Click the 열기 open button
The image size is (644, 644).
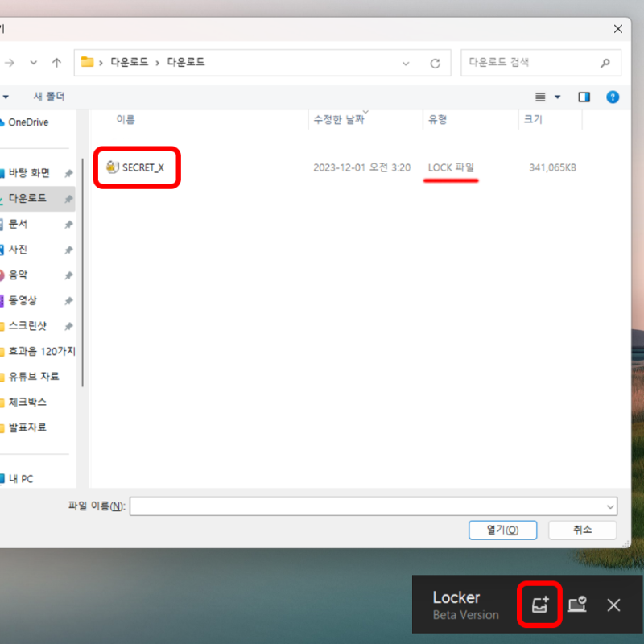[x=502, y=530]
